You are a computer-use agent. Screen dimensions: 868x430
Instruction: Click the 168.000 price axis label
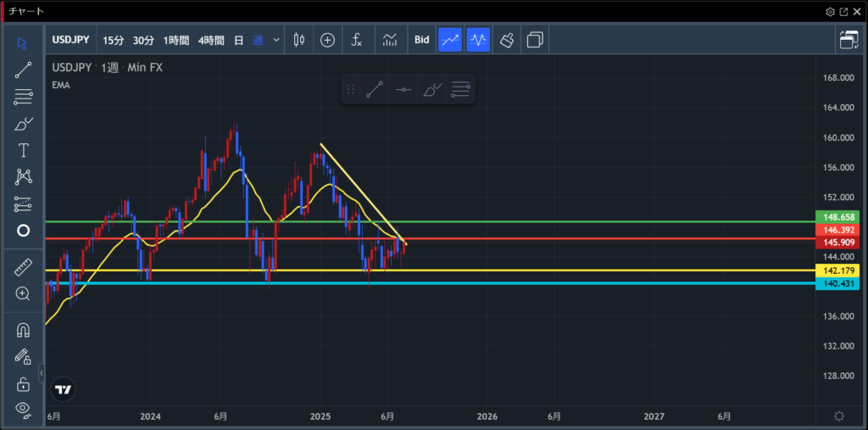coord(838,78)
